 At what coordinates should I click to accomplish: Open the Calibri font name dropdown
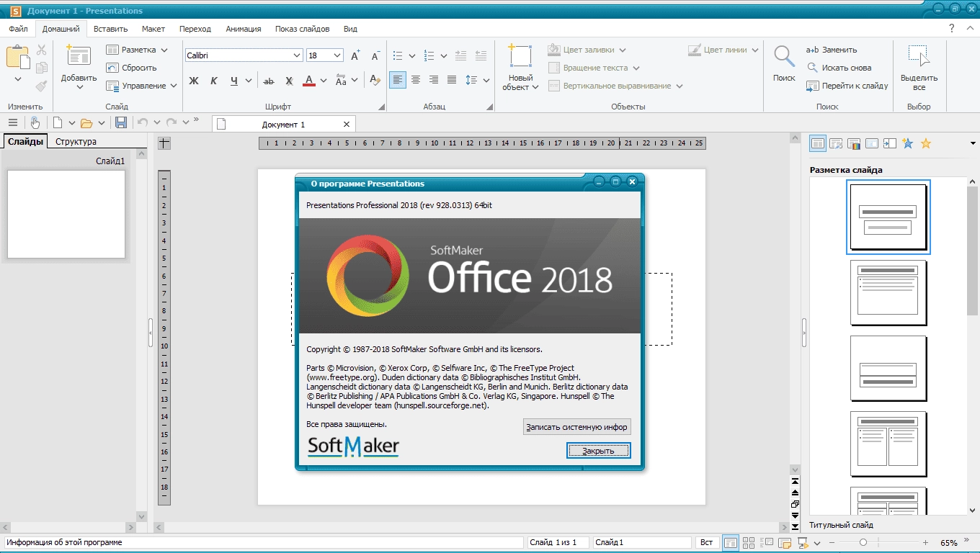[x=297, y=55]
